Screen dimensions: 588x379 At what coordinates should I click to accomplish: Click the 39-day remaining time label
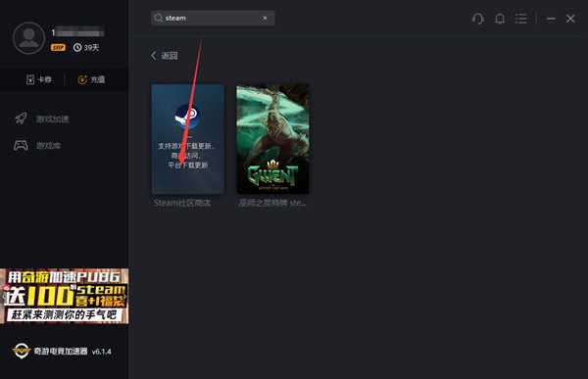coord(86,48)
